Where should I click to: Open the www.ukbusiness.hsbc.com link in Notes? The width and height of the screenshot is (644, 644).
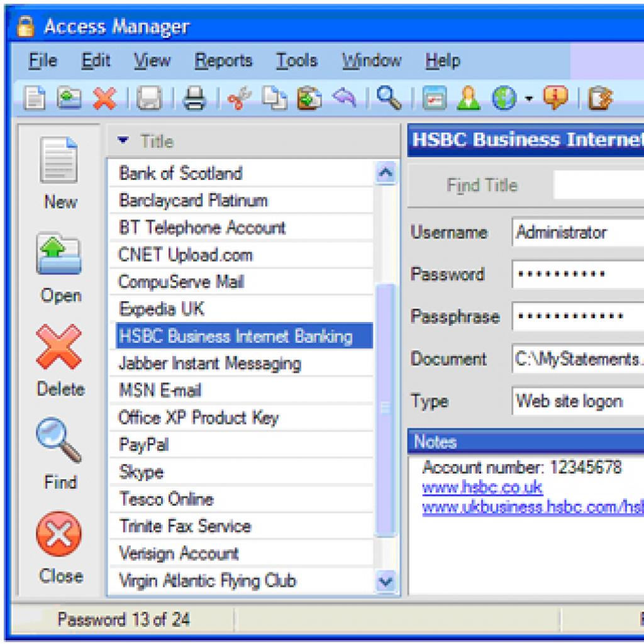point(533,508)
